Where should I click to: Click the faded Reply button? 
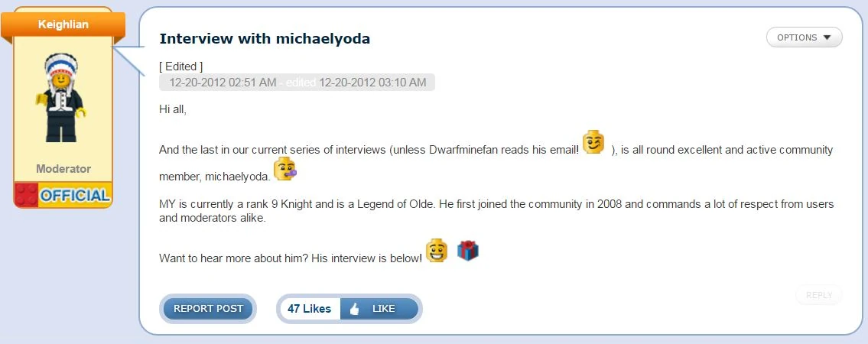pyautogui.click(x=819, y=295)
